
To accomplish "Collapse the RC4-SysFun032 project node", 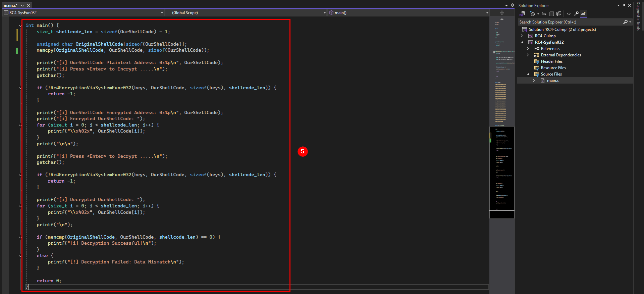I will 522,42.
